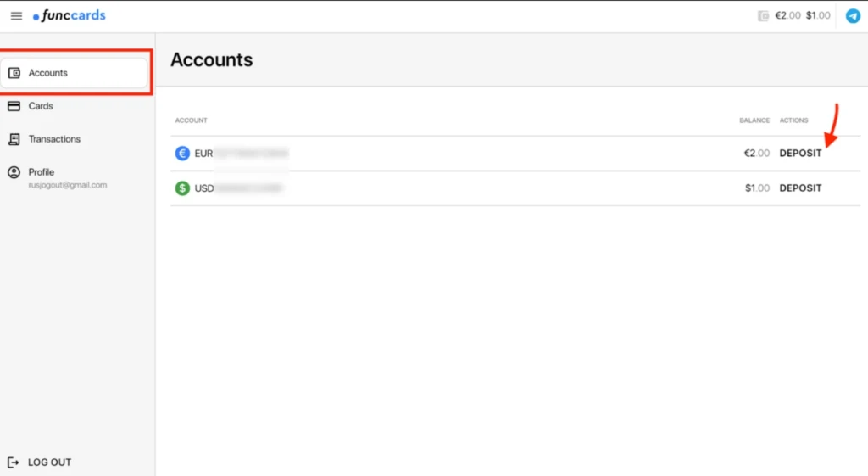Click the Accounts wallet icon in the sidebar
This screenshot has width=868, height=476.
14,73
